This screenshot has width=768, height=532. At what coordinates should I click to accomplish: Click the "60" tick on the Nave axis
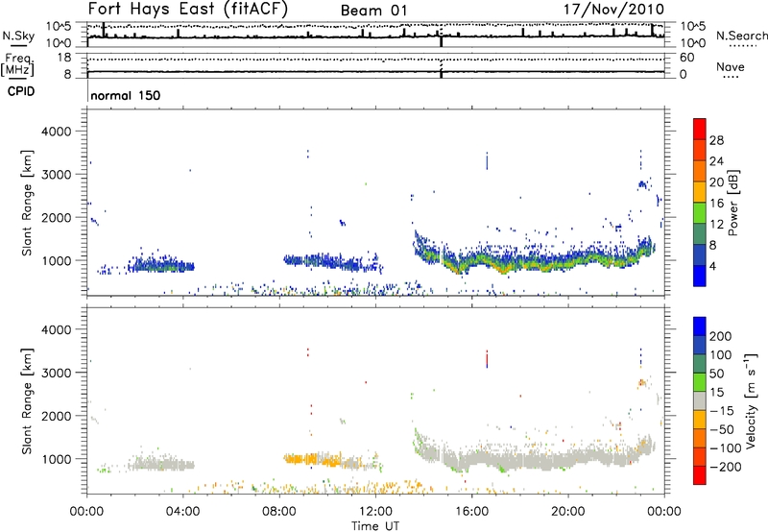[x=687, y=58]
